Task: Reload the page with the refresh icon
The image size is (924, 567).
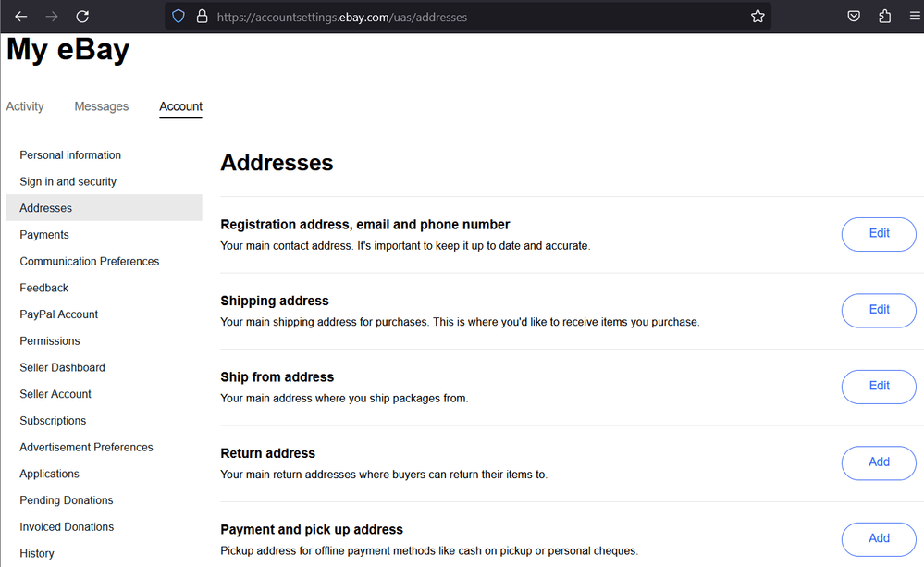Action: click(x=82, y=17)
